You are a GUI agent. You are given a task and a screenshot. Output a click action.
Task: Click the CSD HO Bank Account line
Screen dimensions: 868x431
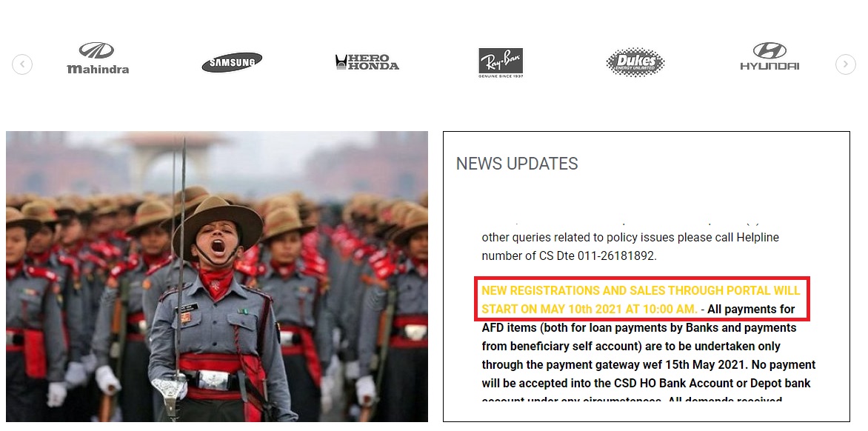tap(646, 383)
